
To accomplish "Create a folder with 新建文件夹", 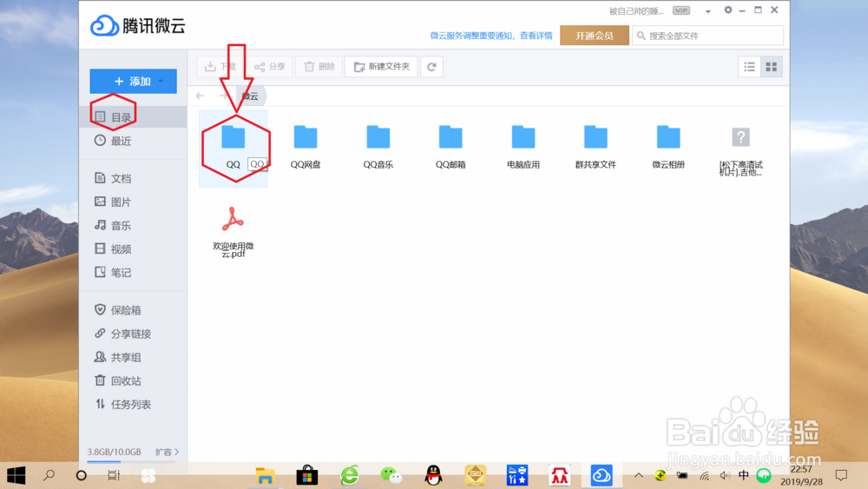I will [x=381, y=67].
